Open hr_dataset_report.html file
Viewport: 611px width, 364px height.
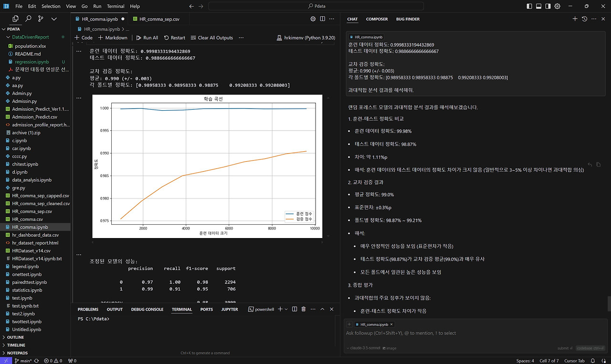tap(35, 243)
